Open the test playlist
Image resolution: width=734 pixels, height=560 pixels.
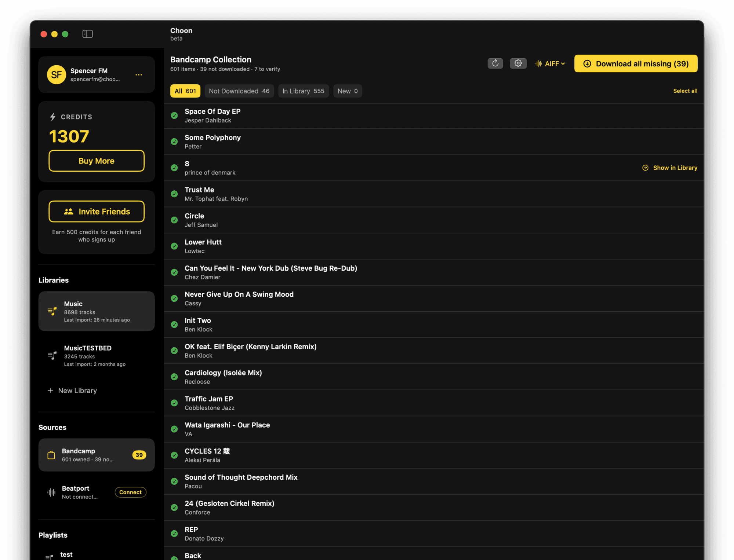pyautogui.click(x=97, y=555)
